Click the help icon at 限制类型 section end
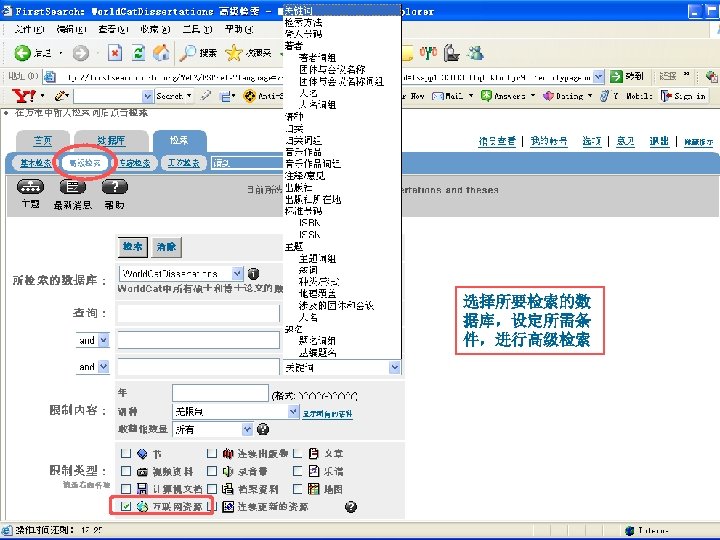This screenshot has width=720, height=540. 351,506
